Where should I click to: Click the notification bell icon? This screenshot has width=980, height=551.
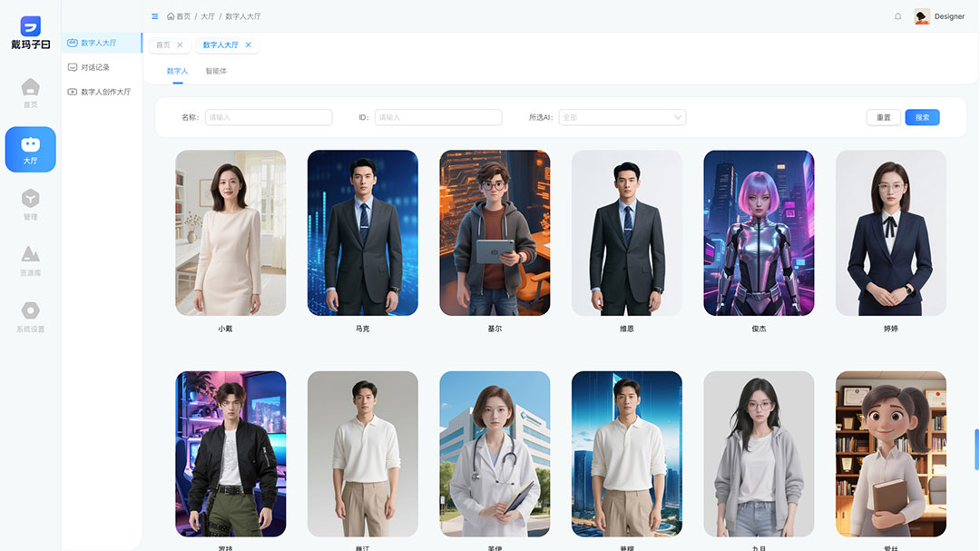[897, 16]
